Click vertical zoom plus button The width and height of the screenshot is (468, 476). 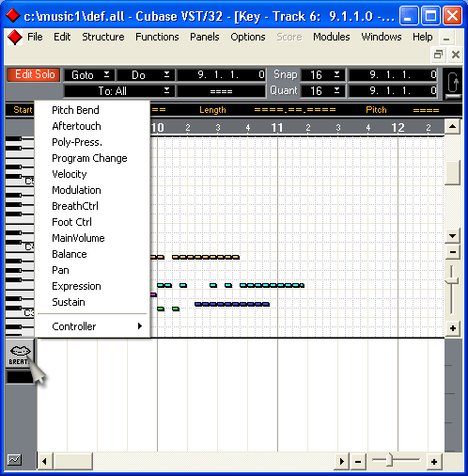click(x=452, y=328)
